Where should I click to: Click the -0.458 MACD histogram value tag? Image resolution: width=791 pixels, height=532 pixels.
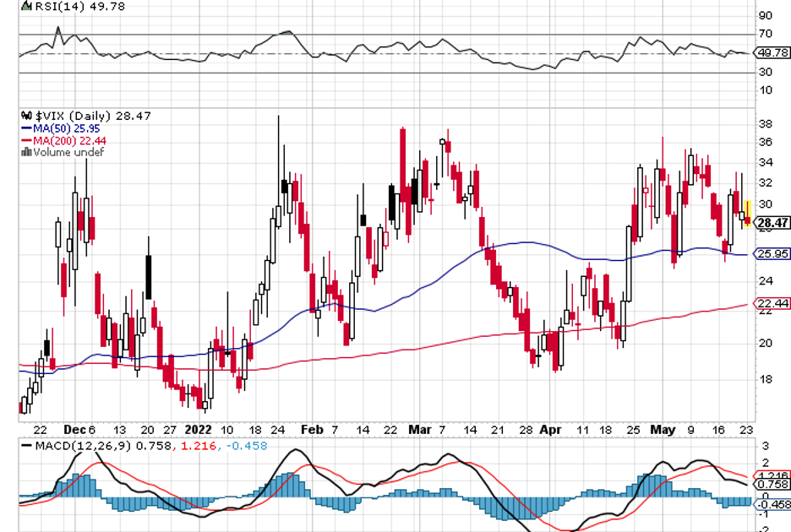tap(774, 504)
